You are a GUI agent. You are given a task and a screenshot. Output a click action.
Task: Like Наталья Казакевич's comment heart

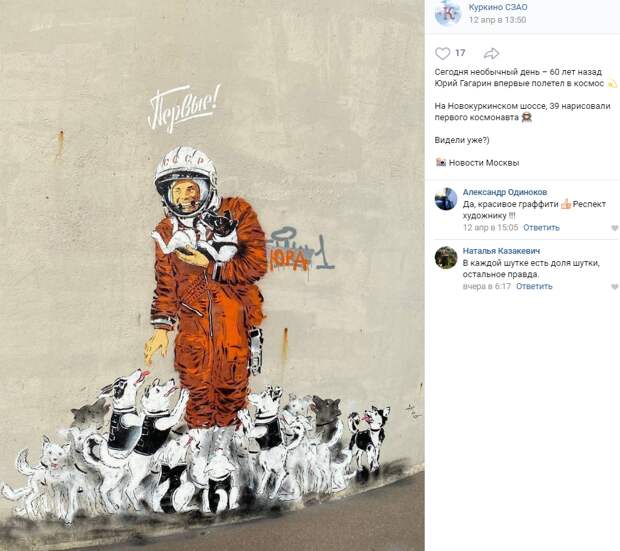615,286
